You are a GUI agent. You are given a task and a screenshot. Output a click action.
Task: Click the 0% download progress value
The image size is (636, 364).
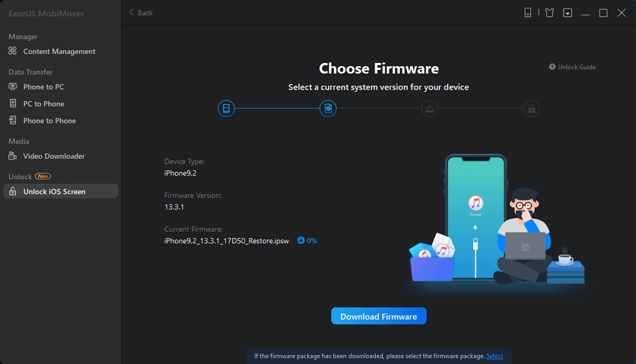click(x=312, y=241)
